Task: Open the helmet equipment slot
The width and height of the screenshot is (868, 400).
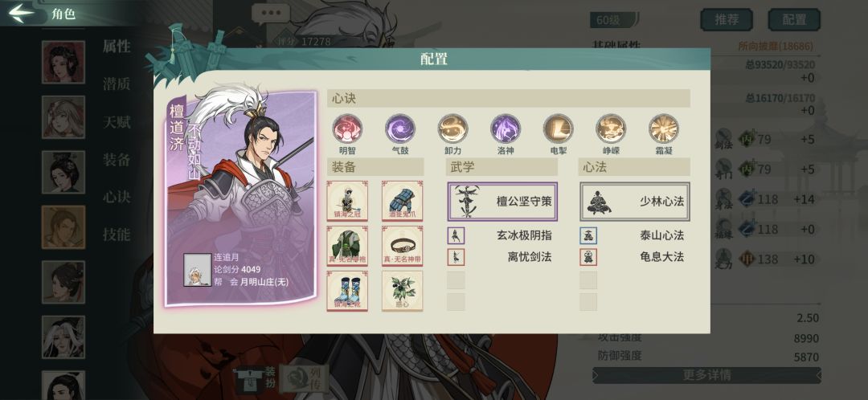Action: tap(347, 201)
